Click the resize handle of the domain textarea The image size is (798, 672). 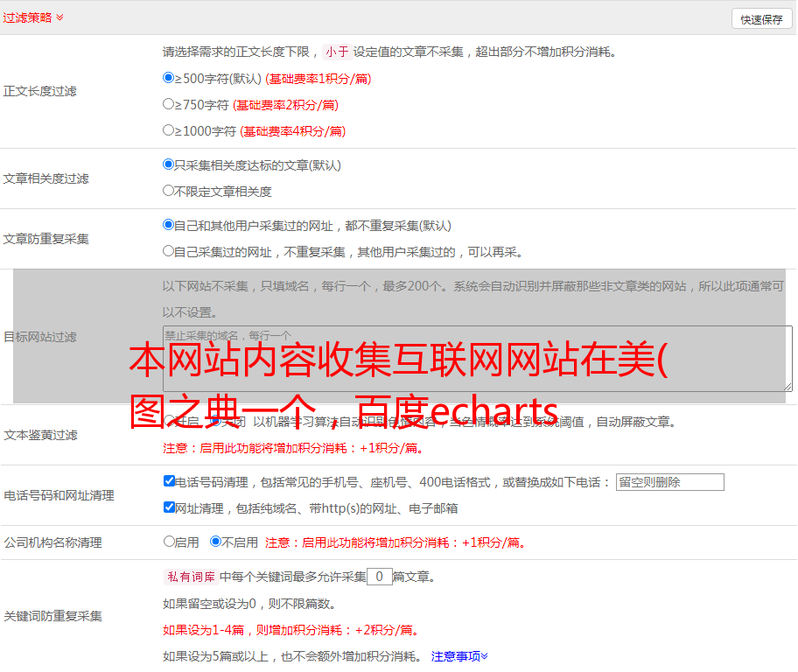787,387
